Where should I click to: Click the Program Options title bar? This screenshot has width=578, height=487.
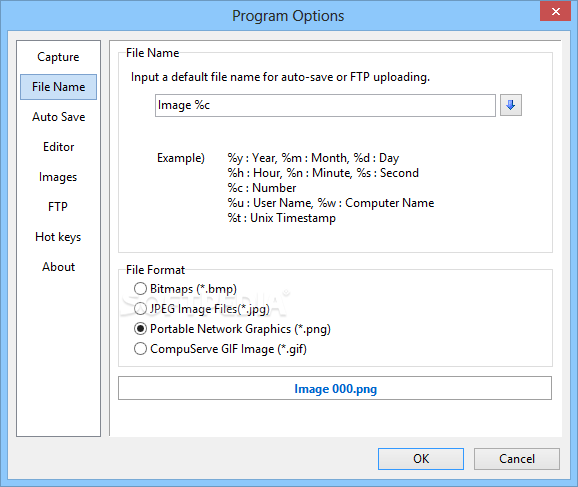pos(288,16)
